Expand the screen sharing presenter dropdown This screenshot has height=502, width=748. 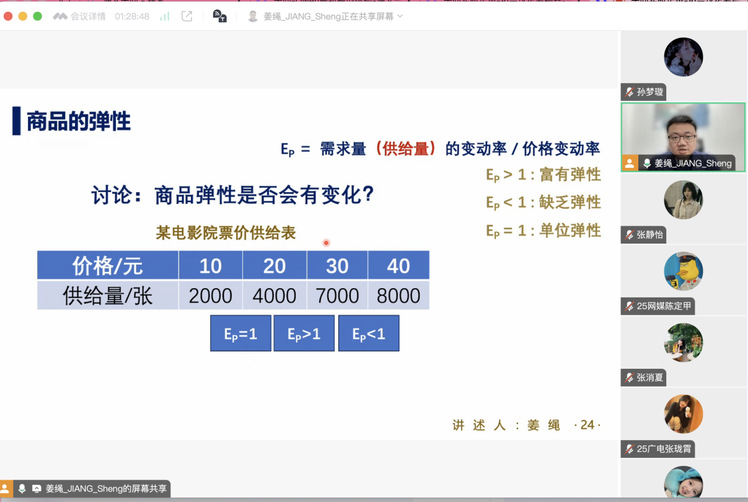(400, 16)
